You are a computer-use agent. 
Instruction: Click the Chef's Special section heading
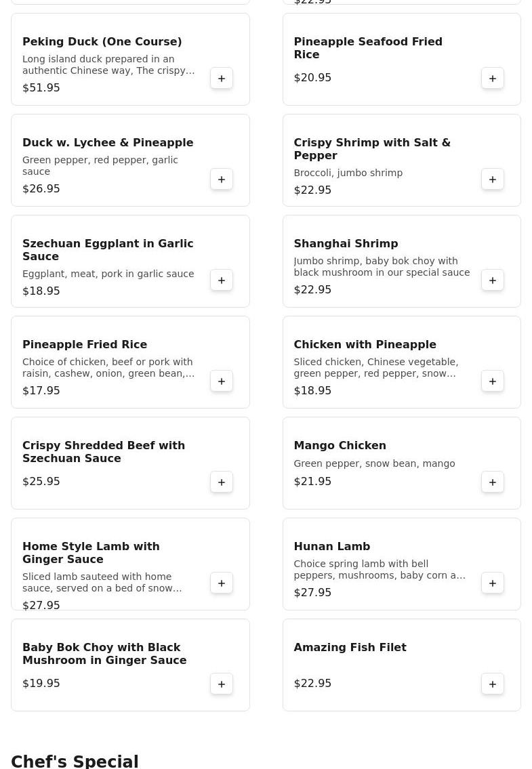(75, 761)
